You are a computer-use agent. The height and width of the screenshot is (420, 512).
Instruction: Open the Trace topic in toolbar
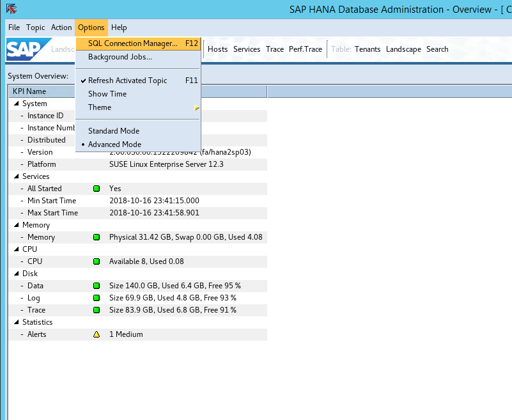point(275,49)
